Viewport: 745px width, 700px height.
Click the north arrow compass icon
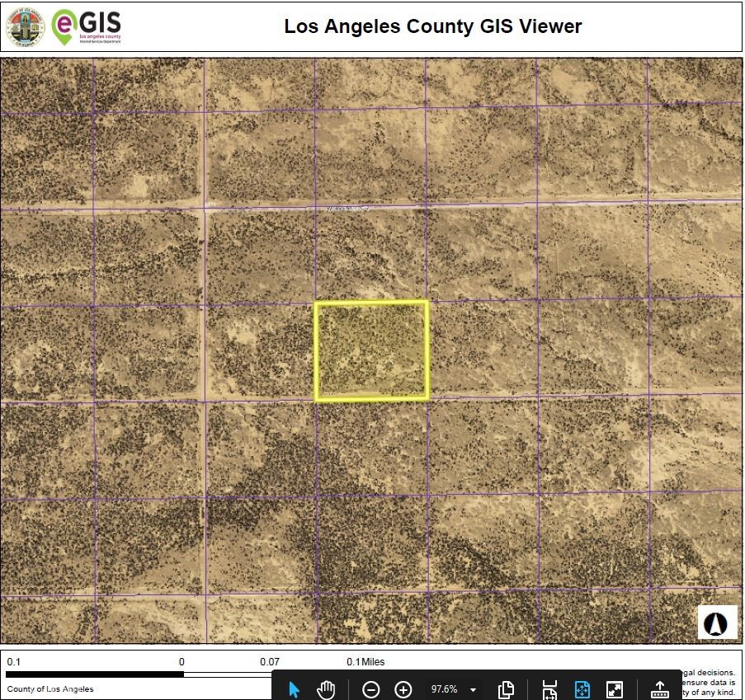pos(717,622)
